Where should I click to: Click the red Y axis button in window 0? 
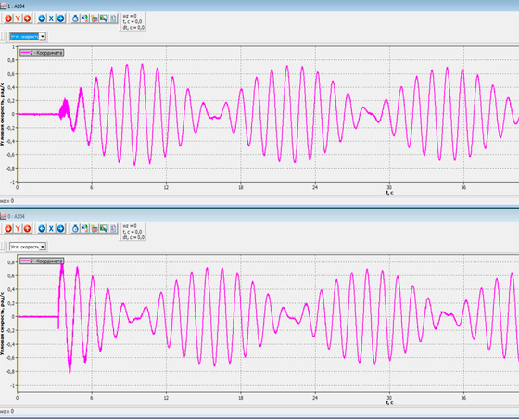pyautogui.click(x=18, y=229)
